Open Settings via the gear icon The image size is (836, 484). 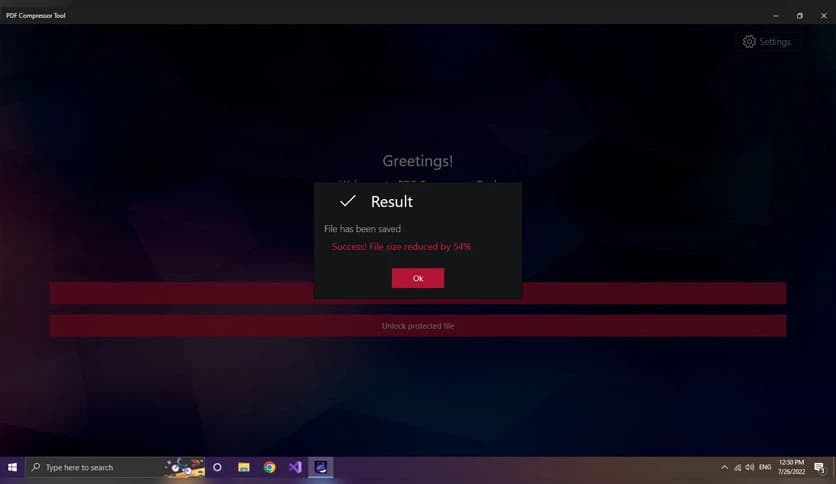point(749,42)
